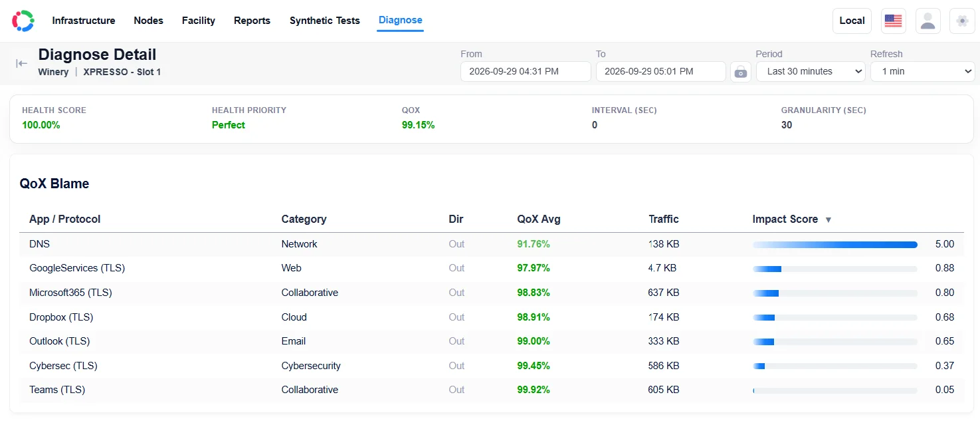Click the Traffic column header
Screen dimensions: 980x427
coord(664,219)
